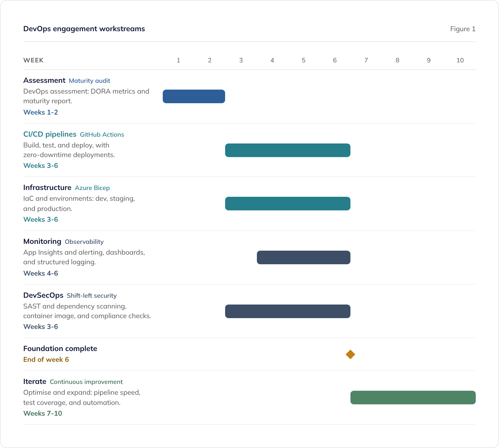Click week number 5 in header
This screenshot has width=499, height=448.
[x=304, y=60]
